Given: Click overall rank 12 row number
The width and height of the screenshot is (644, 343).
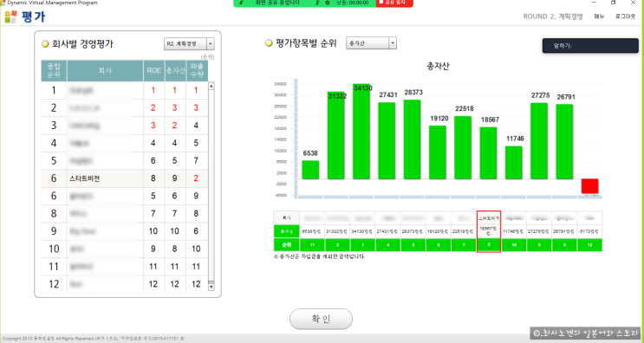Looking at the screenshot, I should [54, 284].
